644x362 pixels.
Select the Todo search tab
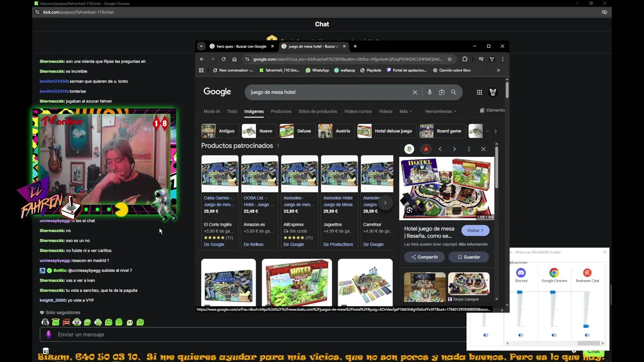click(232, 111)
